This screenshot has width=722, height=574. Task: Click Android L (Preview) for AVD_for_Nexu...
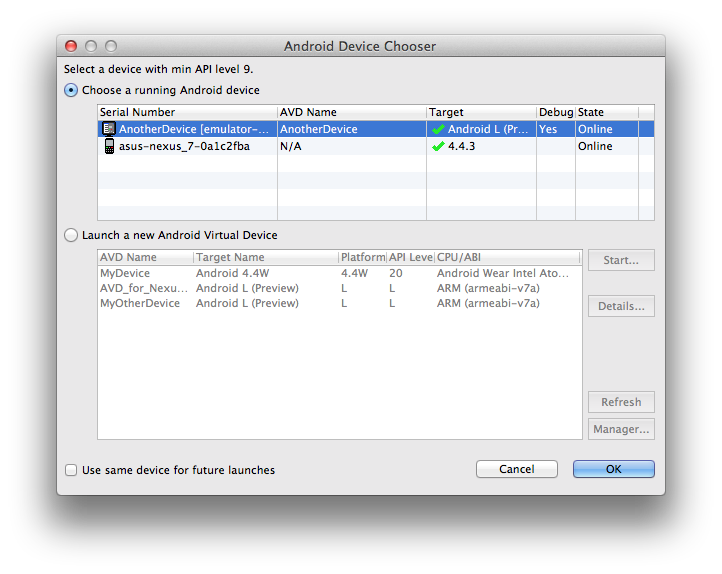[247, 288]
